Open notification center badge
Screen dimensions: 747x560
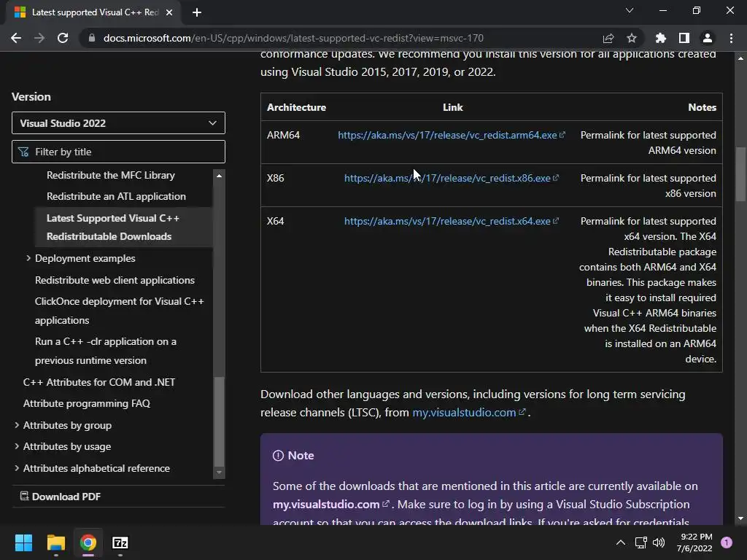click(x=727, y=542)
